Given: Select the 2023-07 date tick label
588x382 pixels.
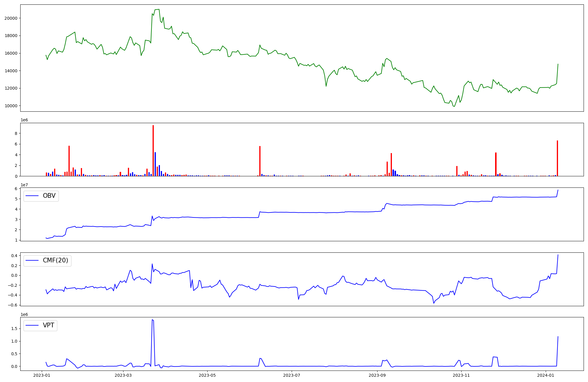Looking at the screenshot, I should pos(292,375).
